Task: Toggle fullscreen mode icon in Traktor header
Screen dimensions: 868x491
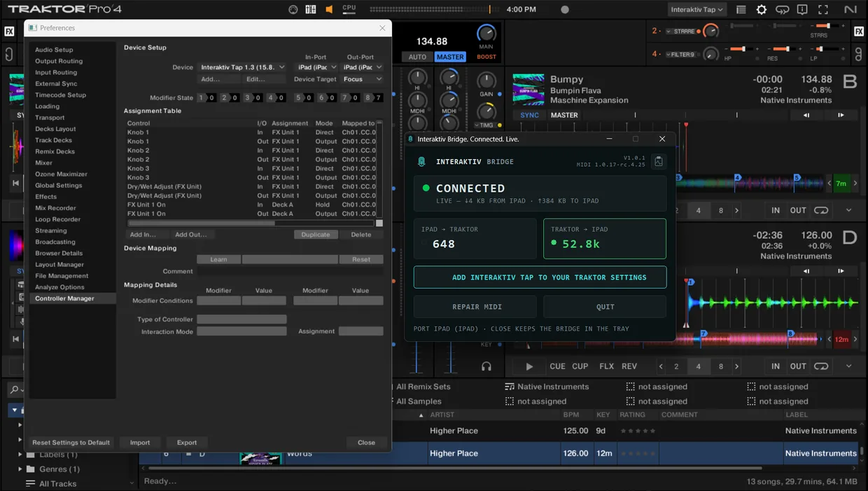Action: [822, 10]
